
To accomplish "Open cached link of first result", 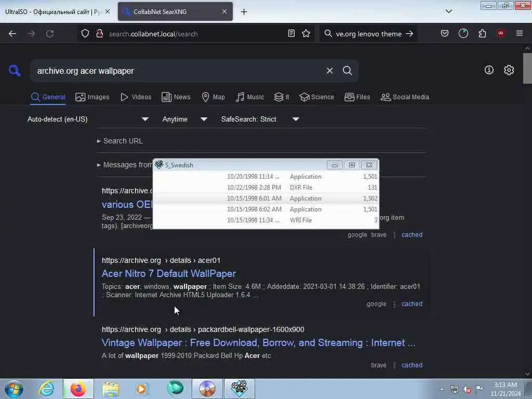I will 412,234.
